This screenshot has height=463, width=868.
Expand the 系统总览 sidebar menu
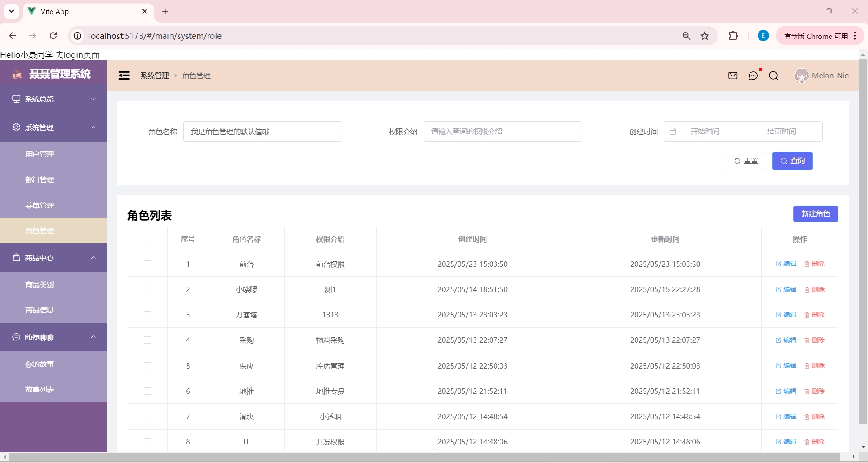click(53, 99)
